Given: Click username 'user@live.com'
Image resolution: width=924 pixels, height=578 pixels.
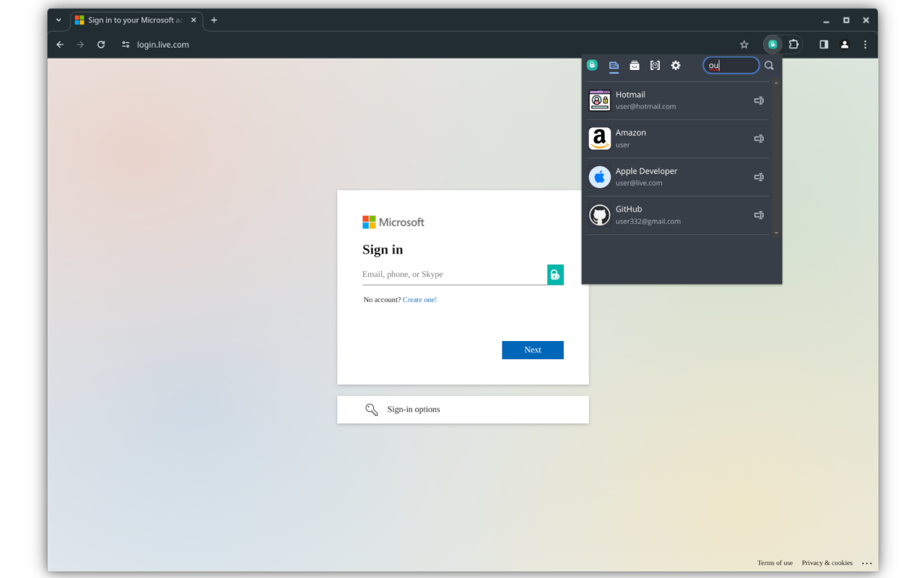Looking at the screenshot, I should (x=639, y=184).
